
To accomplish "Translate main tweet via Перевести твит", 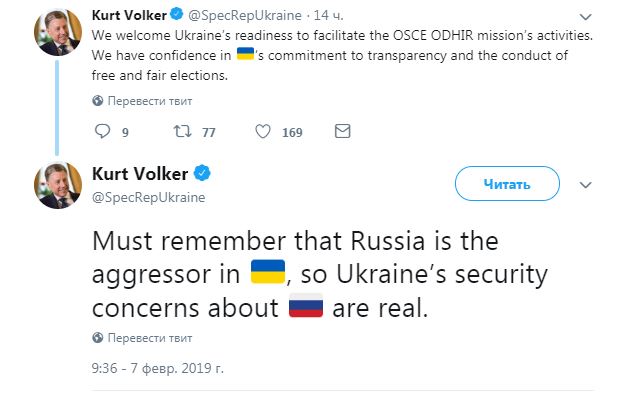I will 150,338.
